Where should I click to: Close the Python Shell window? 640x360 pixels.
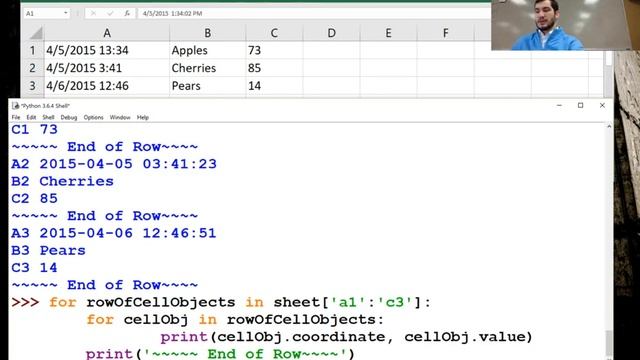click(x=602, y=105)
